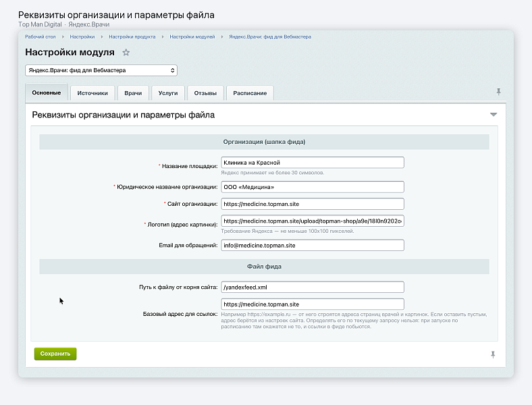Go to Рабочий стол breadcrumb
The height and width of the screenshot is (405, 532).
coord(40,36)
